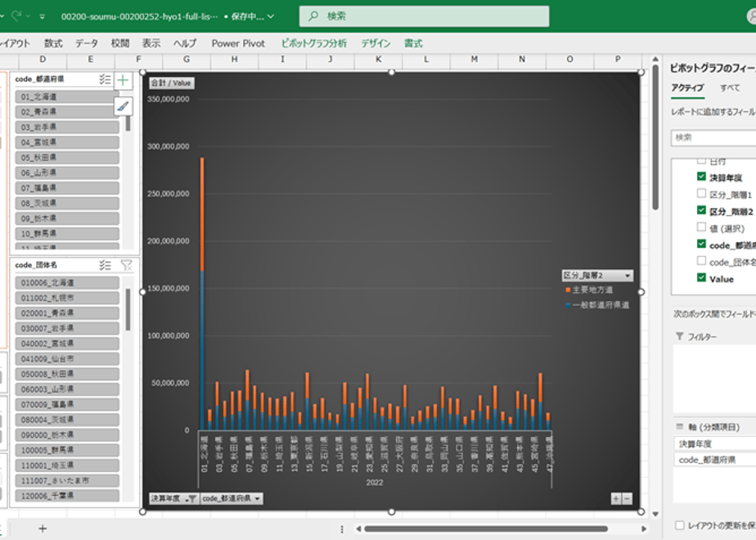The width and height of the screenshot is (756, 540).
Task: Select column header G
Action: (x=187, y=59)
